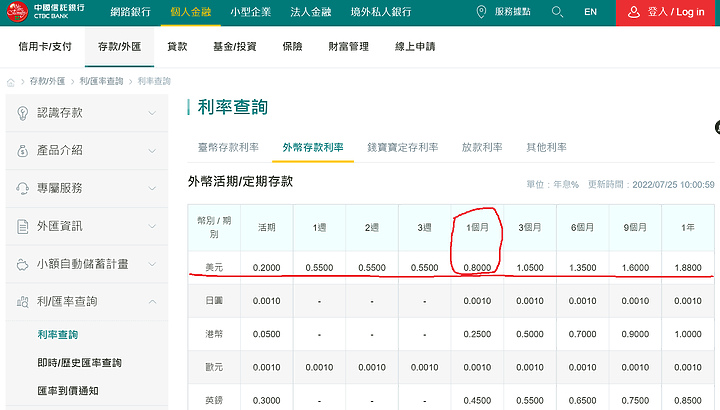Click the 美元 1年 rate 1.8800
Viewport: 720px width, 410px height.
[688, 268]
